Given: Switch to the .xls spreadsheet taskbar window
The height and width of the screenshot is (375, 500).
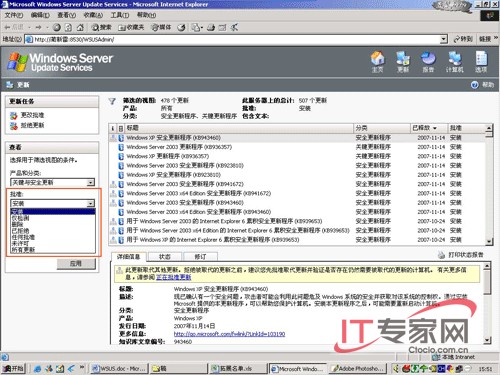Looking at the screenshot, I should [x=239, y=368].
